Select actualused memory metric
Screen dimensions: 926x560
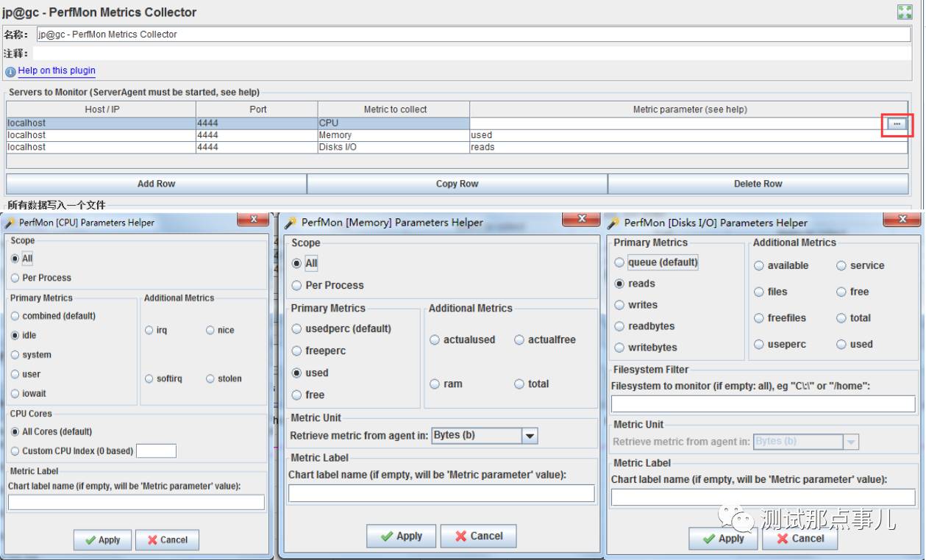(x=463, y=340)
